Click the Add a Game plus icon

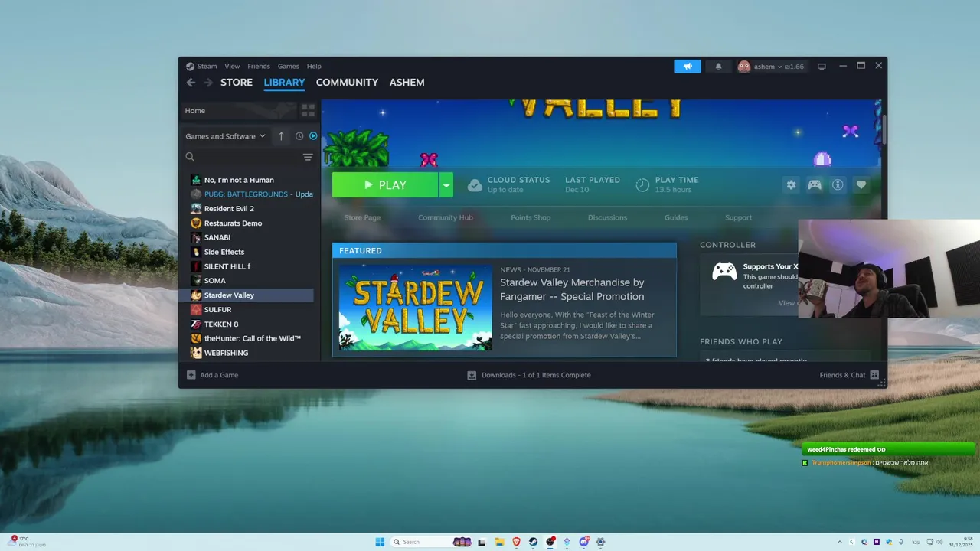(191, 375)
